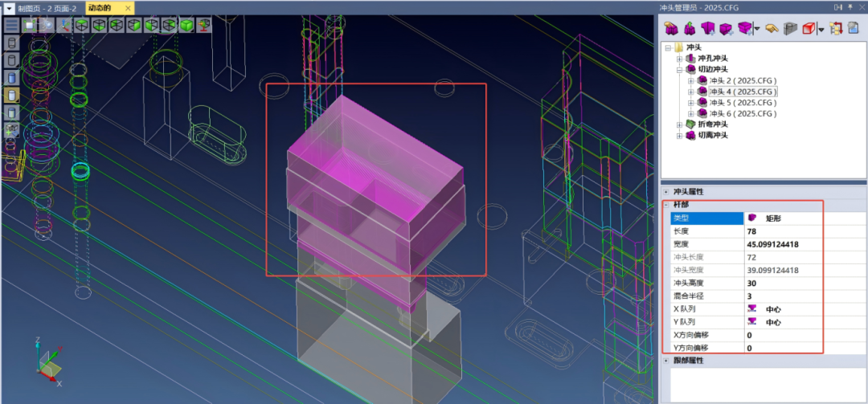This screenshot has height=404, width=868.
Task: Choose the half-transparent cylinder display mode
Action: pos(11,112)
